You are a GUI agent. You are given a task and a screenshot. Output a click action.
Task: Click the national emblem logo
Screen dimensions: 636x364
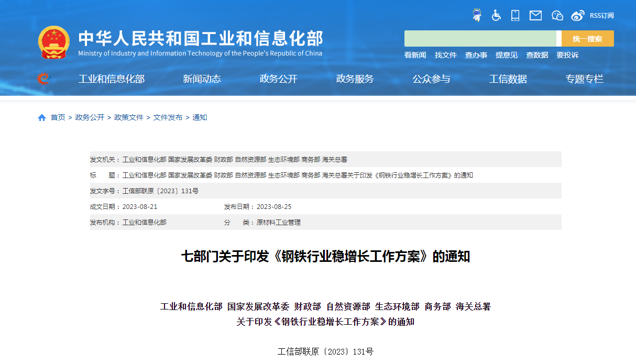click(53, 42)
